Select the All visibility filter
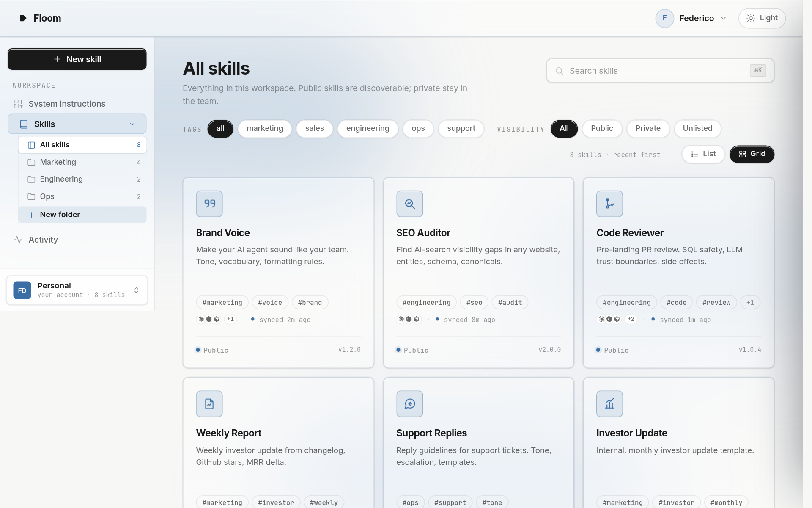Viewport: 812px width, 508px height. point(564,129)
